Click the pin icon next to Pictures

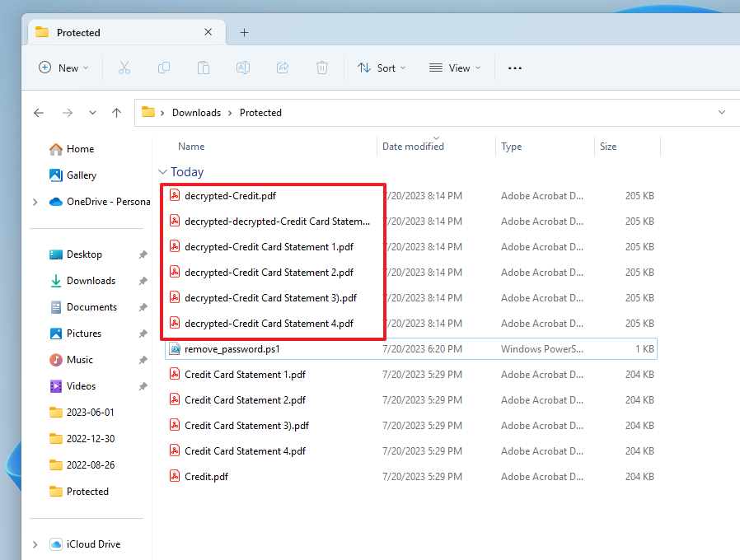pyautogui.click(x=143, y=334)
